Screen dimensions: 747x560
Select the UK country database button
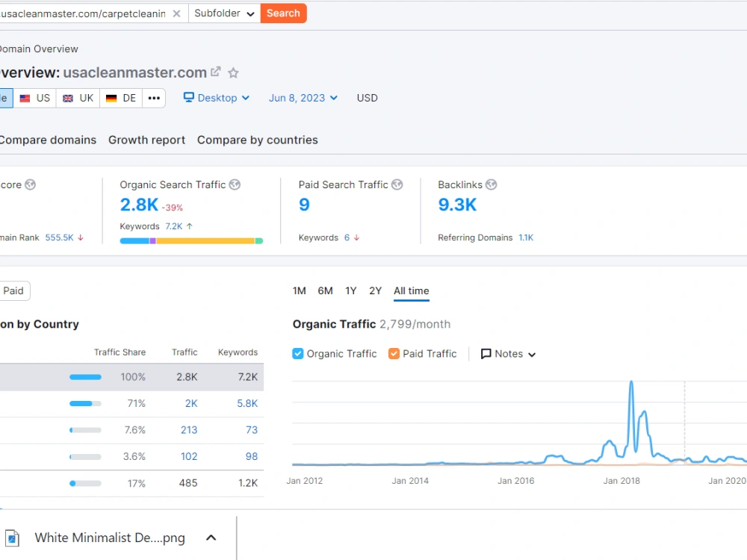point(78,98)
